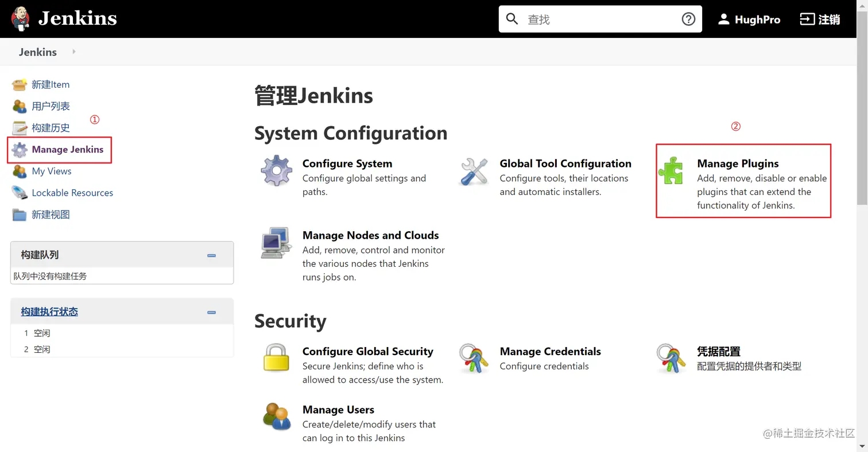Open Lockable Resources in sidebar
Image resolution: width=868 pixels, height=452 pixels.
click(72, 193)
